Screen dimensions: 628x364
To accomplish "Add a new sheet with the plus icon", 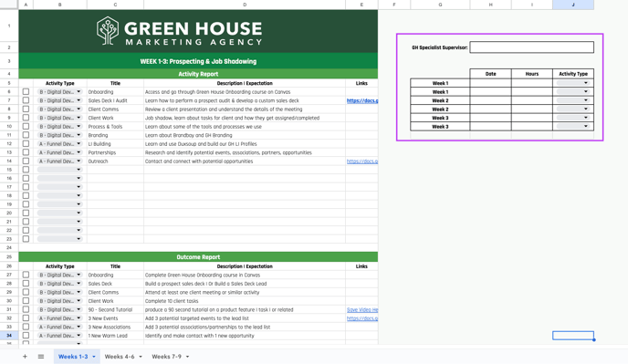I will pyautogui.click(x=25, y=357).
